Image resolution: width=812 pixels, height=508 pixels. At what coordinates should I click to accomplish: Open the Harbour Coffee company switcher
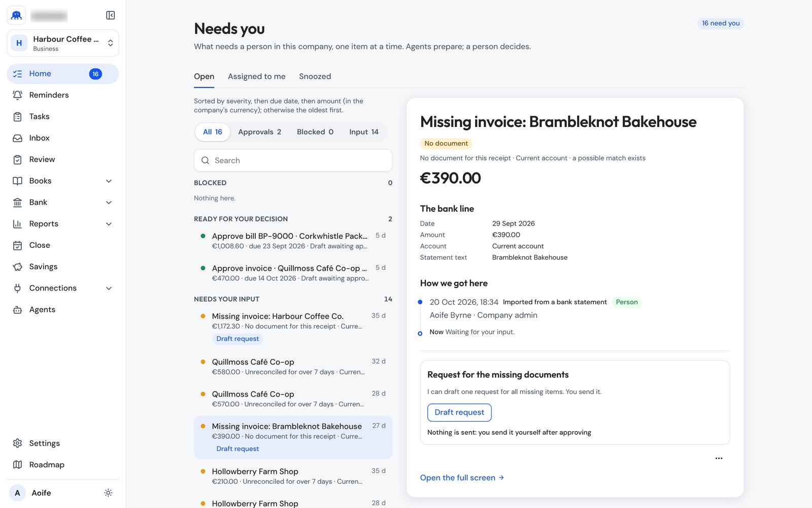click(63, 43)
